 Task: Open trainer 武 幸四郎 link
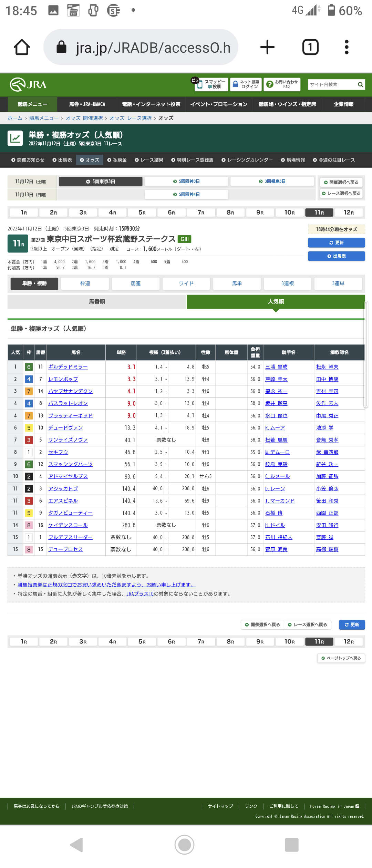click(327, 452)
